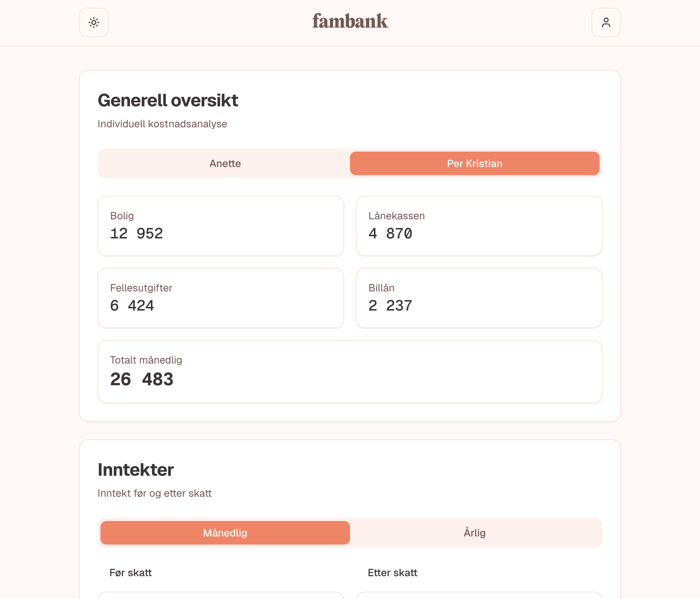700x599 pixels.
Task: Select the Før skatt column label
Action: (131, 573)
